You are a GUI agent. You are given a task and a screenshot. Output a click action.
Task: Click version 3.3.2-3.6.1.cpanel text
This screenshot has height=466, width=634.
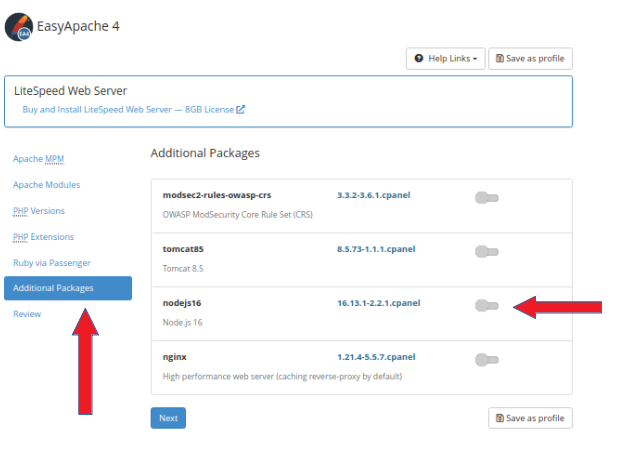click(x=374, y=195)
